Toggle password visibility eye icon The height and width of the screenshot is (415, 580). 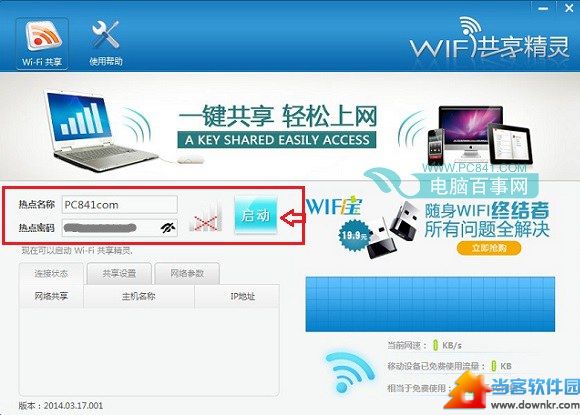click(168, 227)
